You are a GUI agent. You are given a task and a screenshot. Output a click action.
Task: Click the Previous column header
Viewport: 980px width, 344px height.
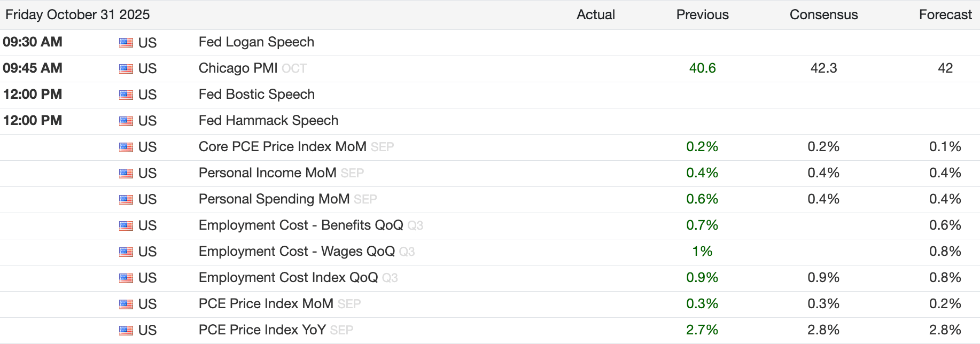702,15
